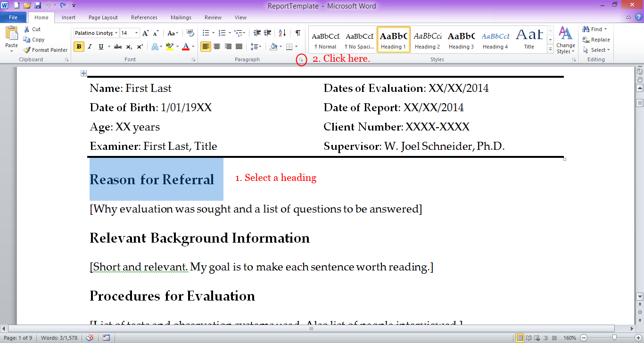Click the table move handle above the document
Screen dimensions: 644x343
(x=83, y=73)
